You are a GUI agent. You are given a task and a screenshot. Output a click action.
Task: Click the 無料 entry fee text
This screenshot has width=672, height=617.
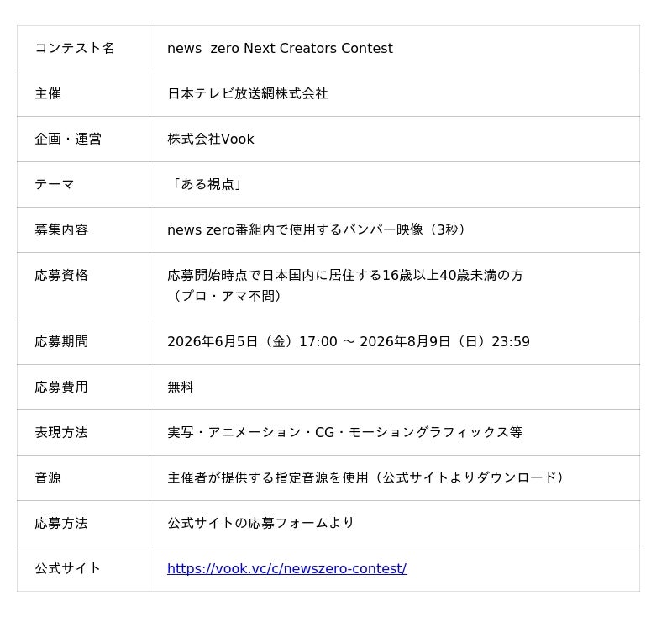tap(181, 388)
